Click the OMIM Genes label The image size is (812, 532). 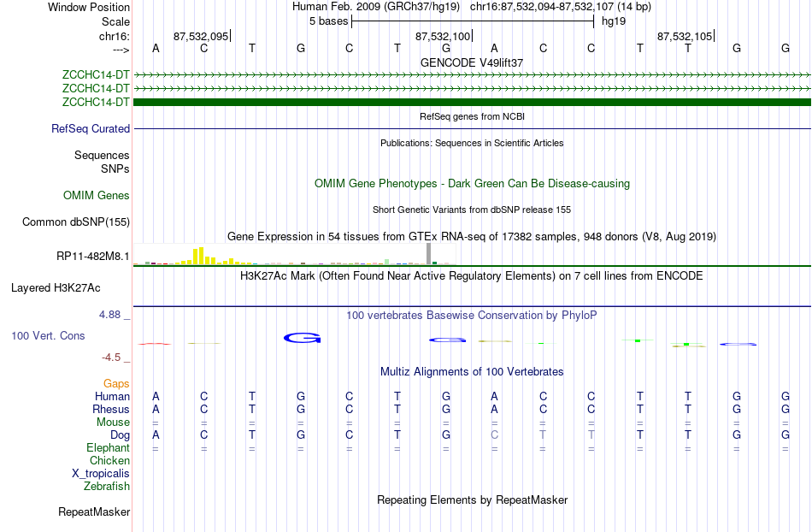click(97, 195)
